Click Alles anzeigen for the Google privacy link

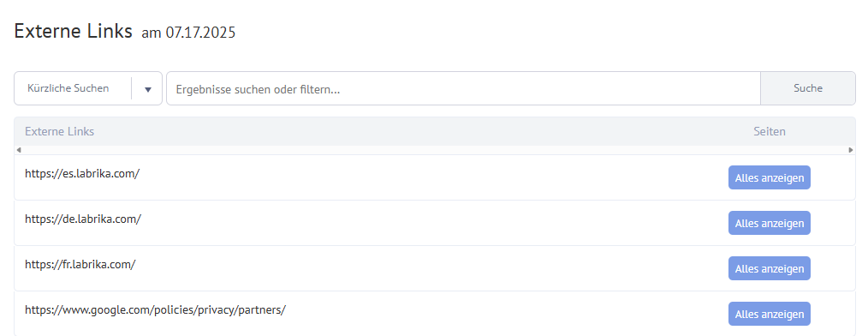[x=770, y=314]
